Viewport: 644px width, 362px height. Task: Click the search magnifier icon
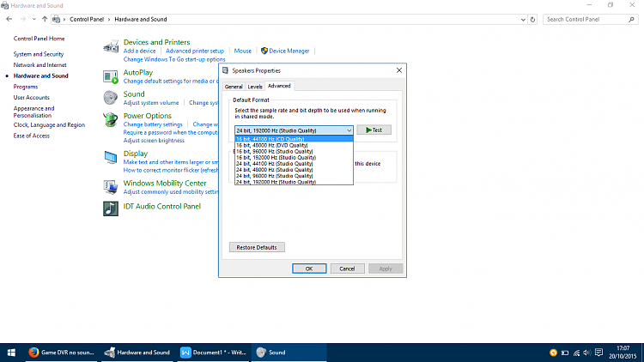tap(631, 19)
